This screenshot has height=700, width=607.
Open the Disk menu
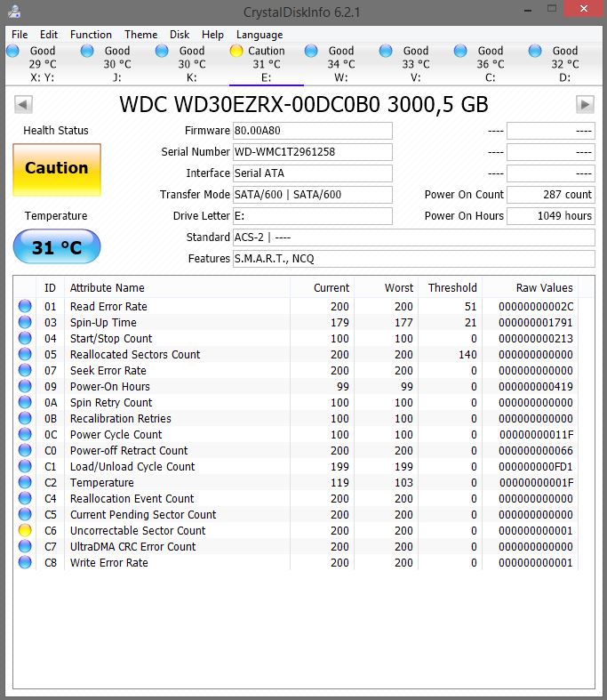click(x=180, y=35)
